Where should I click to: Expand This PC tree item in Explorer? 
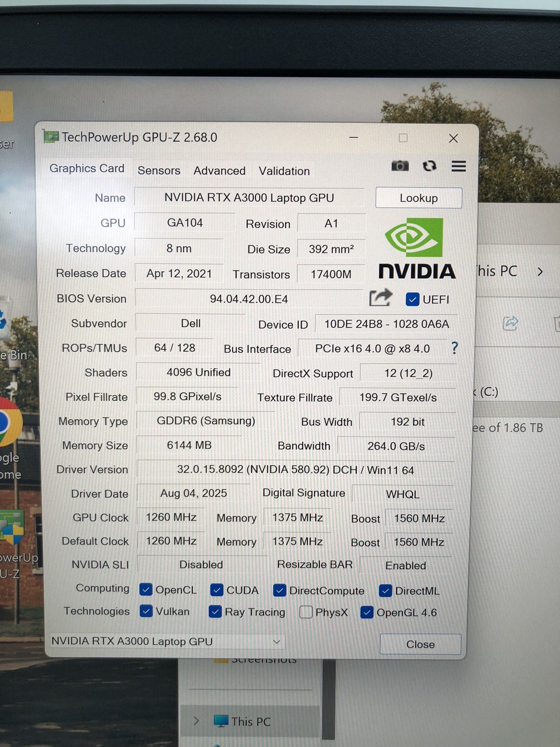click(x=196, y=721)
